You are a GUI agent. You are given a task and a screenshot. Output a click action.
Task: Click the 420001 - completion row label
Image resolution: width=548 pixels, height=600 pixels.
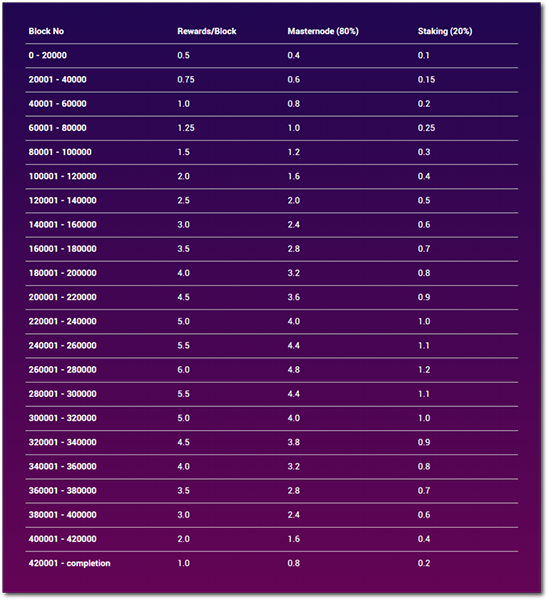pos(69,563)
